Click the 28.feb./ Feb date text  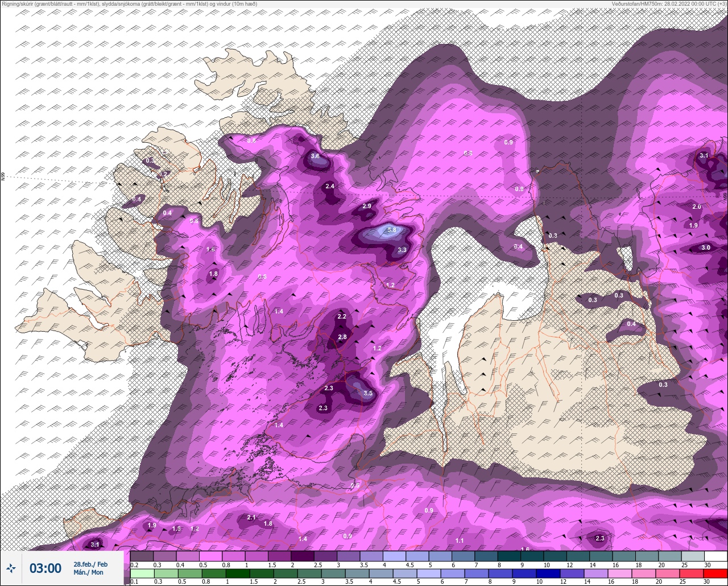(90, 564)
